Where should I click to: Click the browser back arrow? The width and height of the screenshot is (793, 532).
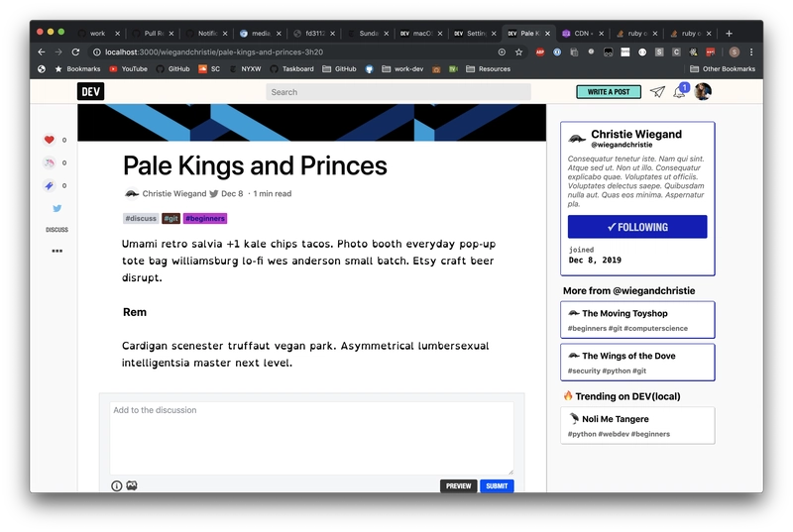pos(42,53)
